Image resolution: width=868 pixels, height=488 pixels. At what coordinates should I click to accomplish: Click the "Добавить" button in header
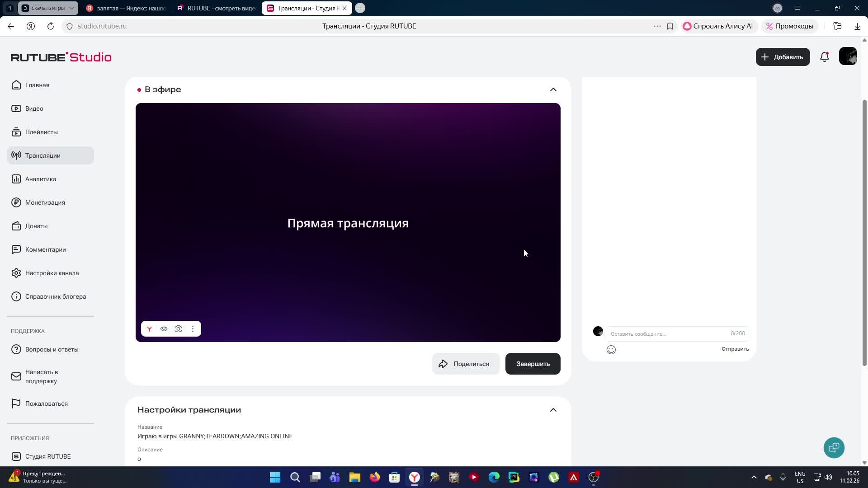pos(783,57)
